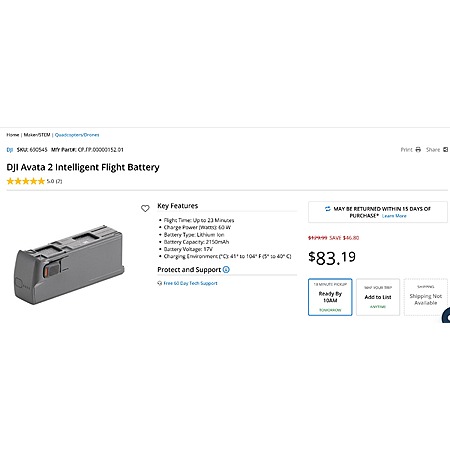Screen dimensions: 450x450
Task: Go to Home breadcrumb
Action: click(13, 135)
